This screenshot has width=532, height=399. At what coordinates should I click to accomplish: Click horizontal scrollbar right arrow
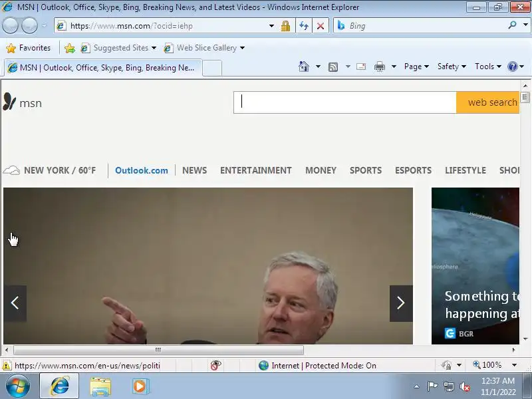(x=513, y=350)
